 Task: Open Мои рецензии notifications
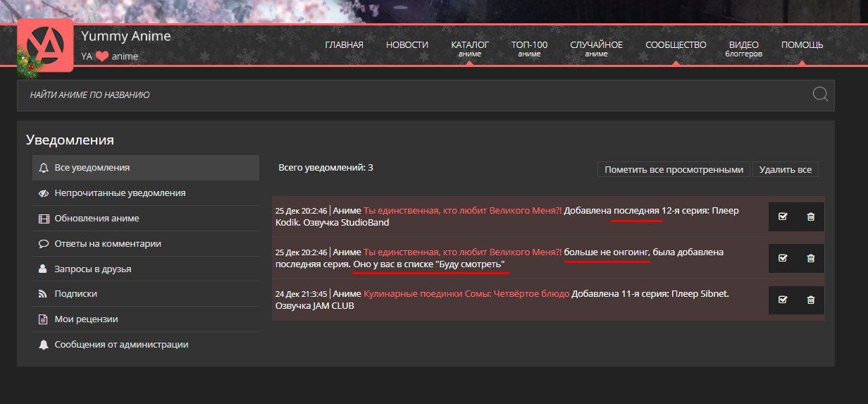(x=146, y=319)
